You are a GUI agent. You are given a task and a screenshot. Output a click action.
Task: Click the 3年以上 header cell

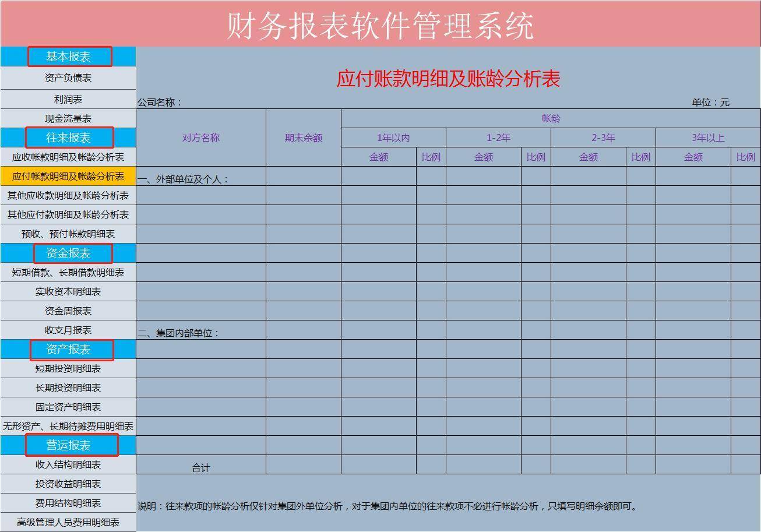coord(708,138)
